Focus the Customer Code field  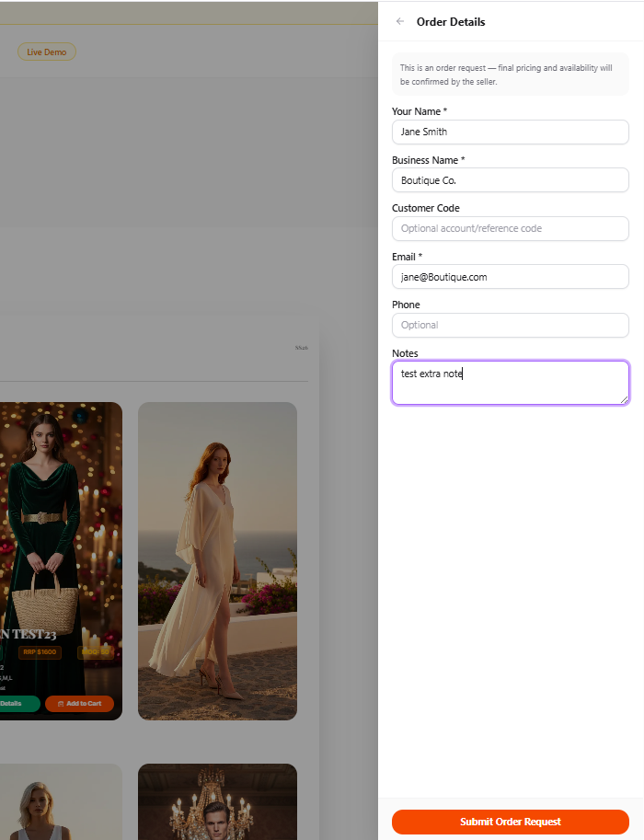(510, 228)
